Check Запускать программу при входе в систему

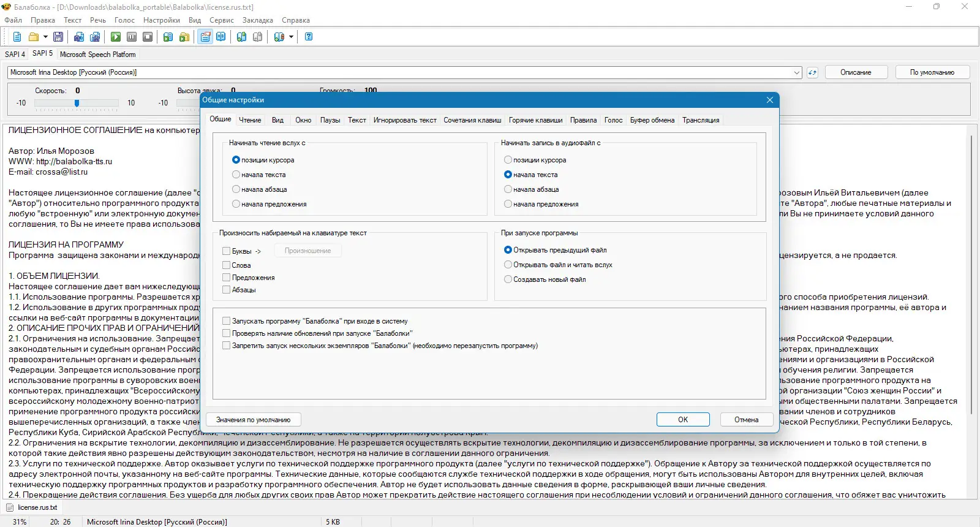click(226, 321)
